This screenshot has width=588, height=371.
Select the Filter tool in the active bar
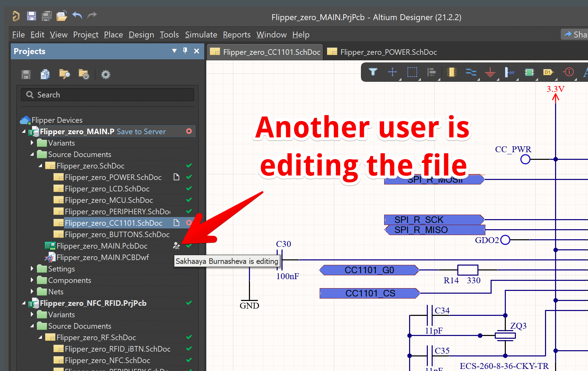tap(373, 72)
